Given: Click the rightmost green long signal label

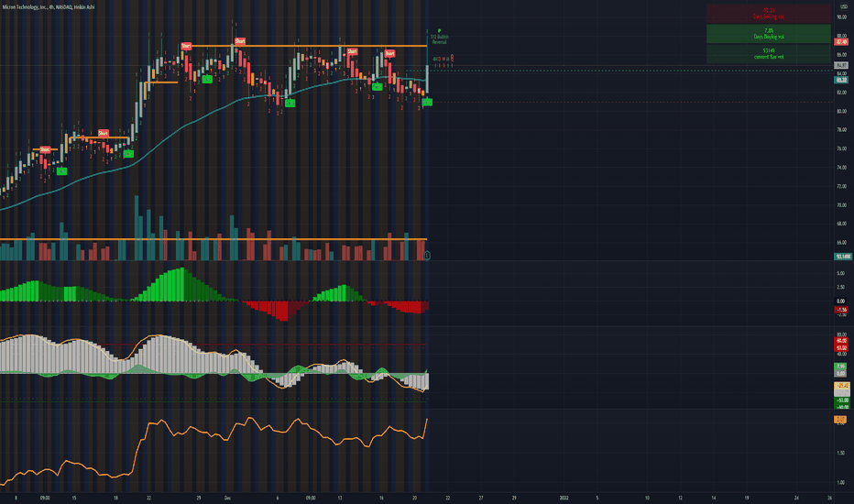Looking at the screenshot, I should tap(427, 102).
